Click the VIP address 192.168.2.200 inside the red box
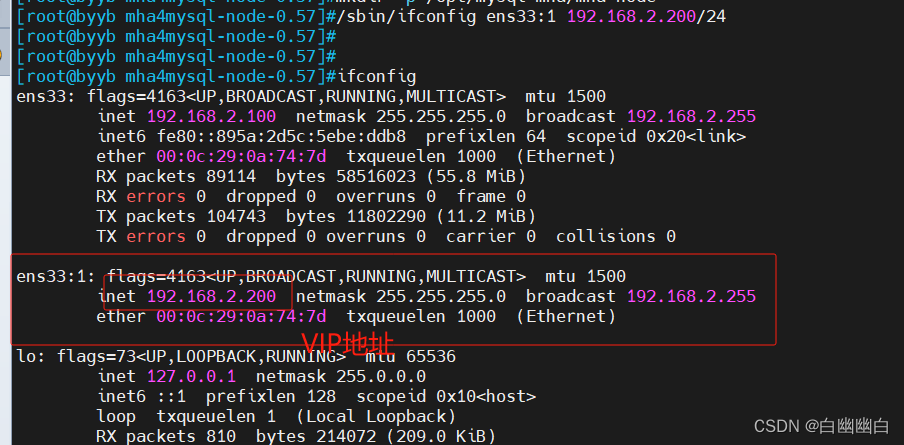 [x=211, y=296]
